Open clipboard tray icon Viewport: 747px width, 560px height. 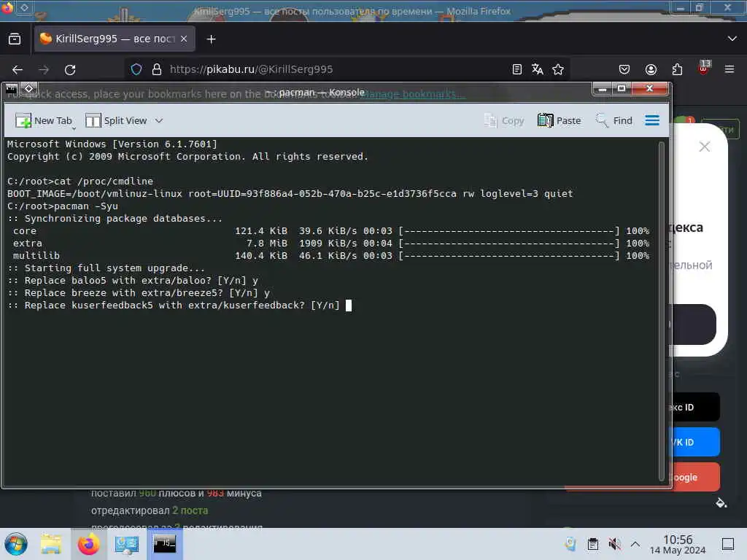[x=592, y=544]
